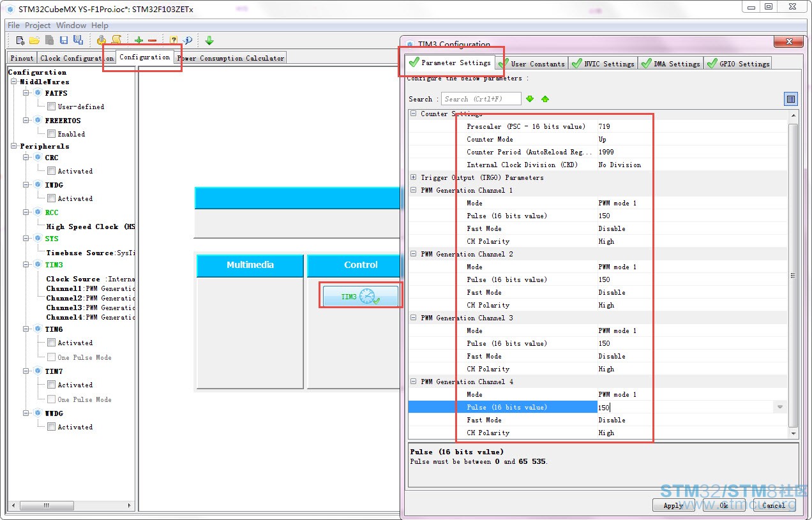The image size is (812, 520).
Task: Click the SYS cube icon in tree
Action: point(38,239)
